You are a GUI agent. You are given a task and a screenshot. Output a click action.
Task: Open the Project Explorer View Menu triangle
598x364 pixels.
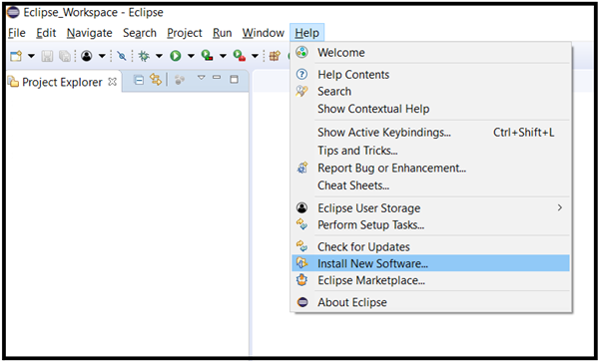click(x=202, y=78)
